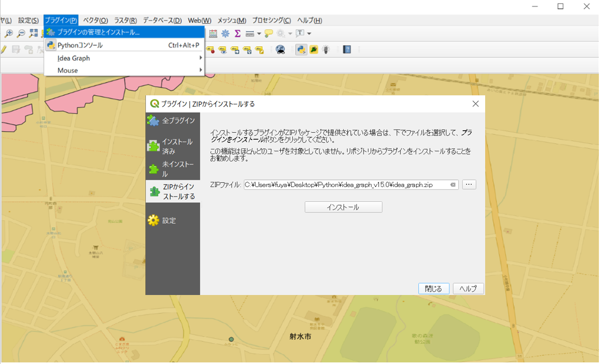Screen dimensions: 600x364
Task: Toggle the Python console toolbar icon
Action: [x=301, y=50]
